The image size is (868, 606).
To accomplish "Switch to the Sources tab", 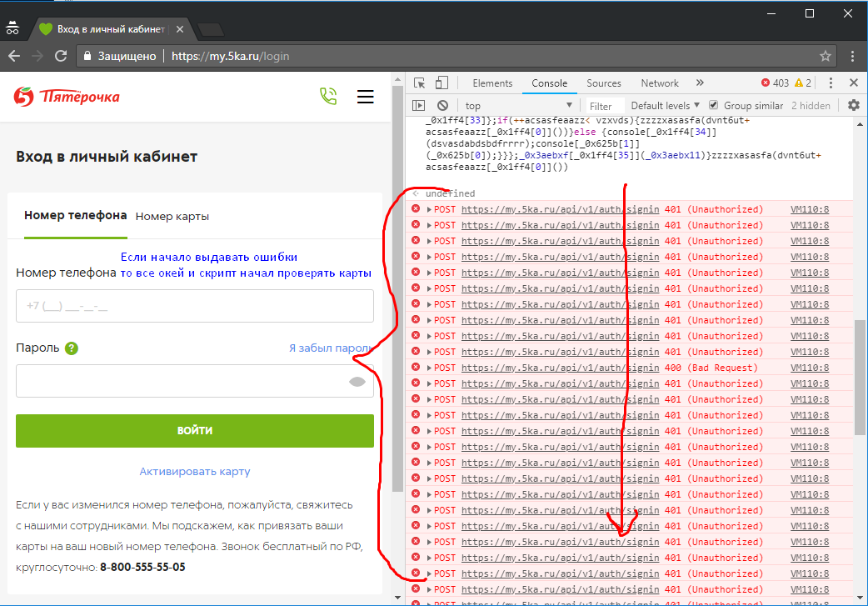I will [604, 83].
